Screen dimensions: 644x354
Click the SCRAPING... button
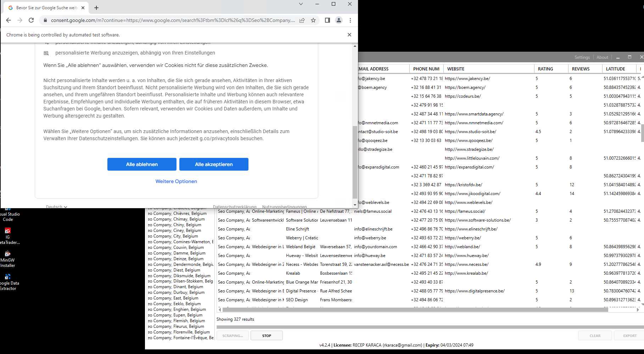pyautogui.click(x=233, y=336)
